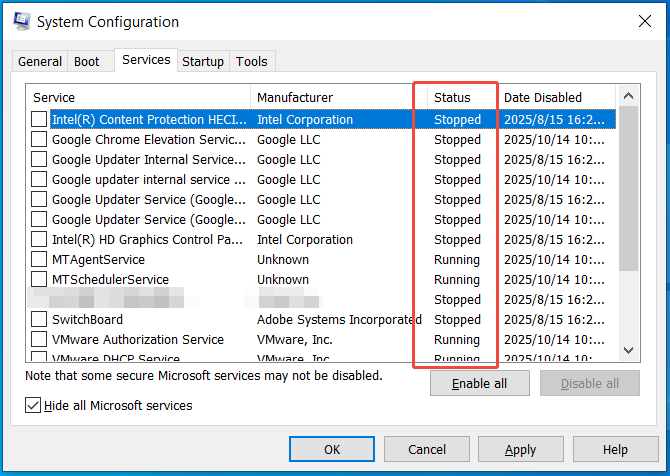This screenshot has height=476, width=670.
Task: Click the Disable all button
Action: tap(590, 383)
